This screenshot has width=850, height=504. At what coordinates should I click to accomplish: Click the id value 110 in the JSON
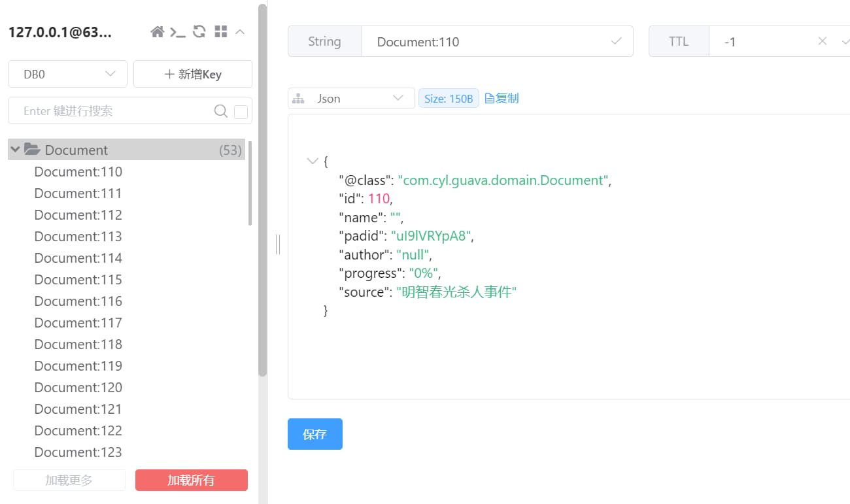pos(379,199)
